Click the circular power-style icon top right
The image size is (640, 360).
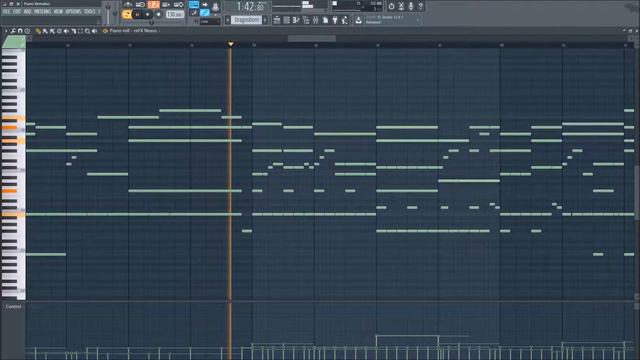[x=391, y=6]
